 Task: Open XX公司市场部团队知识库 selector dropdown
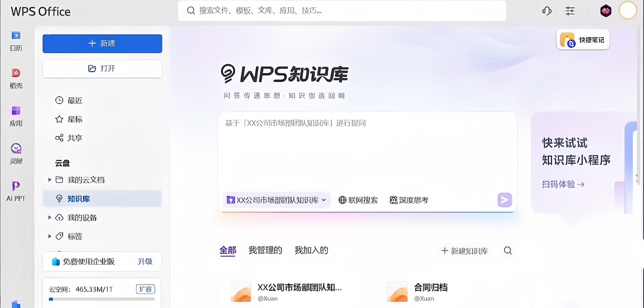tap(277, 200)
